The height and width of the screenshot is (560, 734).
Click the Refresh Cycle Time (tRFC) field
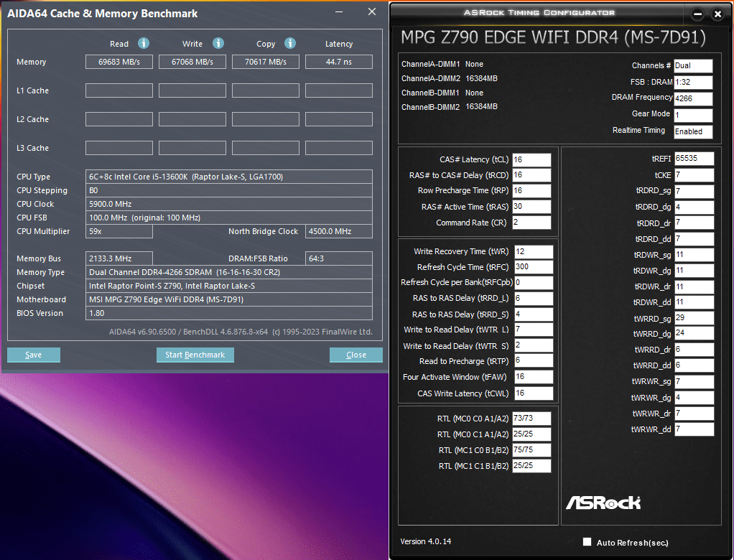click(534, 267)
